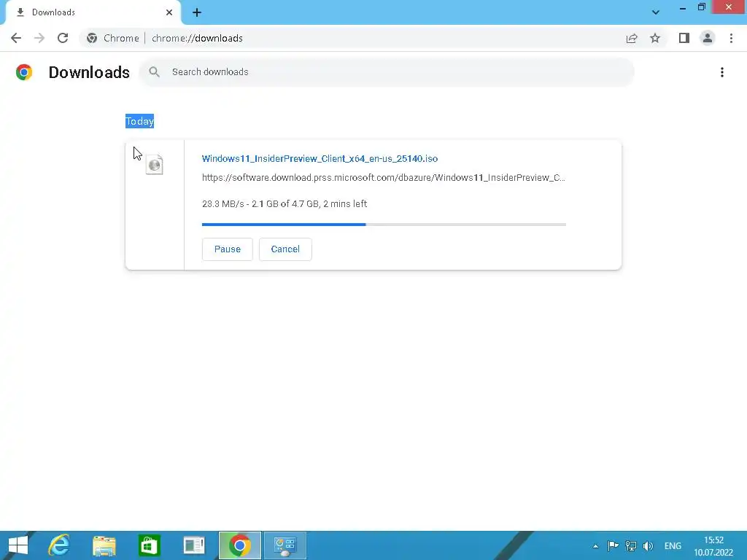Screen dimensions: 747x560
Task: Click the browser forward arrow
Action: (x=39, y=38)
